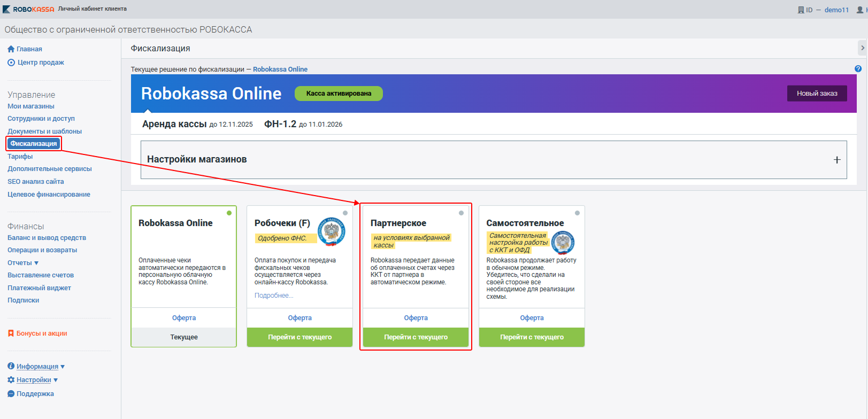This screenshot has width=868, height=419.
Task: Click the gray status dot on Робочеки card
Action: point(345,213)
